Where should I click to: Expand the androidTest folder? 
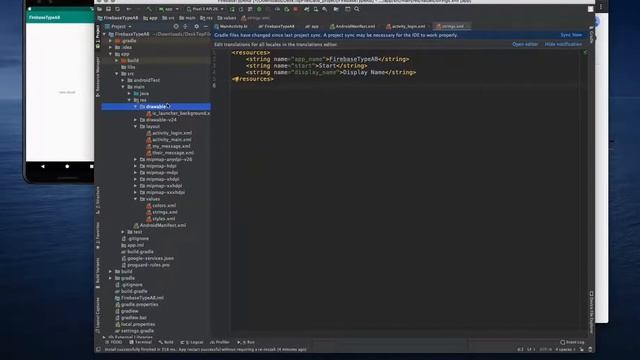point(123,80)
